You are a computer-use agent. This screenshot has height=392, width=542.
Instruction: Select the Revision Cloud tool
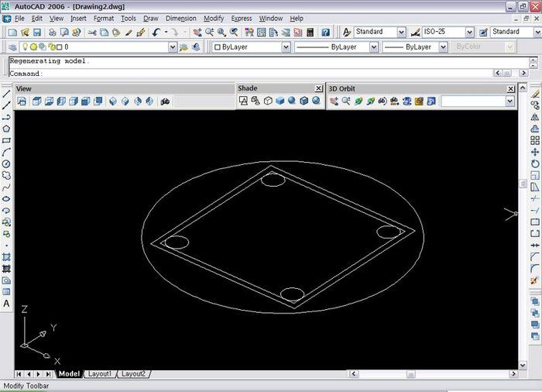click(x=6, y=175)
